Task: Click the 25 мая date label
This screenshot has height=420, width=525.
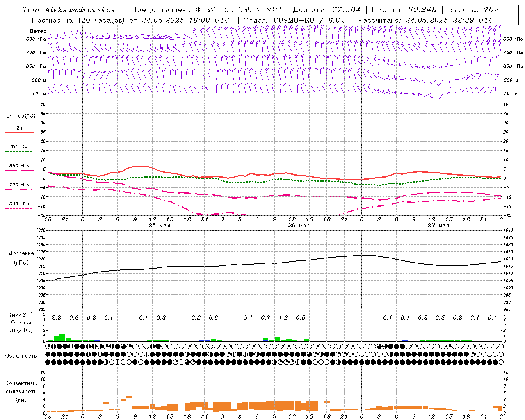Action: click(x=159, y=226)
